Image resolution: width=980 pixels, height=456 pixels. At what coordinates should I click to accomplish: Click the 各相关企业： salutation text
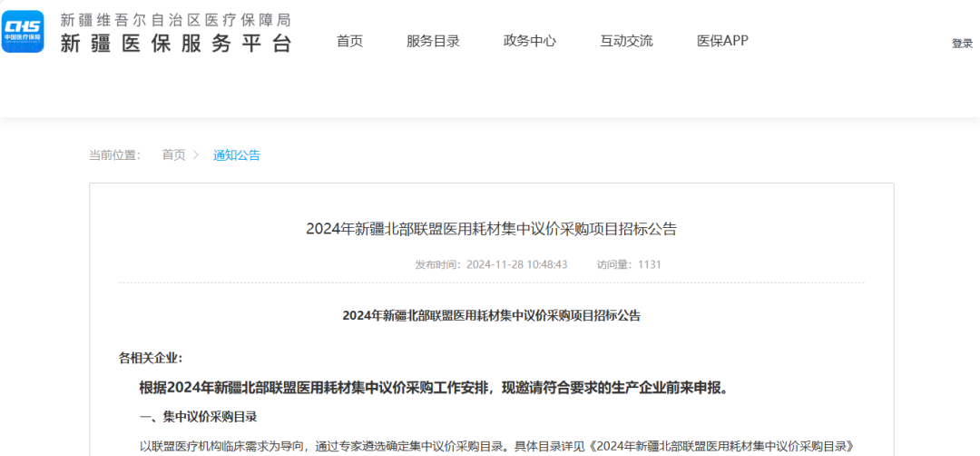click(x=151, y=359)
